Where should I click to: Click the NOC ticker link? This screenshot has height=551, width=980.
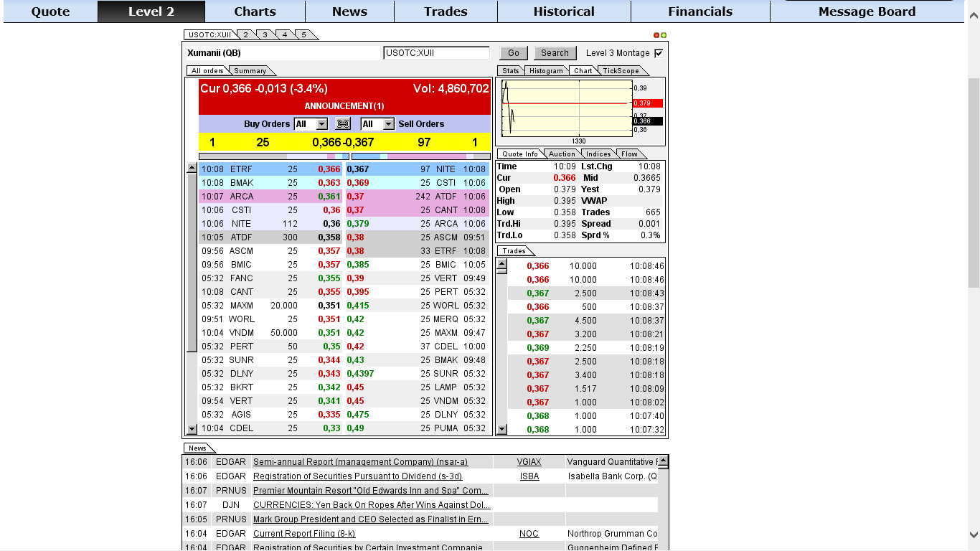click(529, 534)
